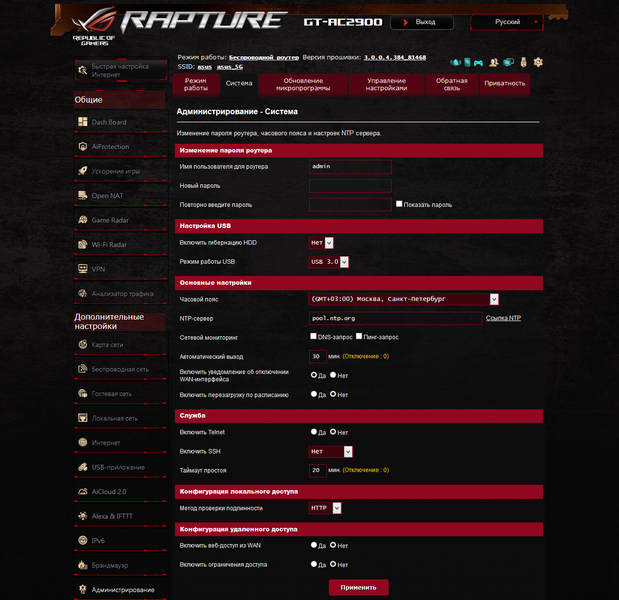Screen dimensions: 619x600
Task: Open Dash Board from the sidebar icon
Action: (x=83, y=122)
